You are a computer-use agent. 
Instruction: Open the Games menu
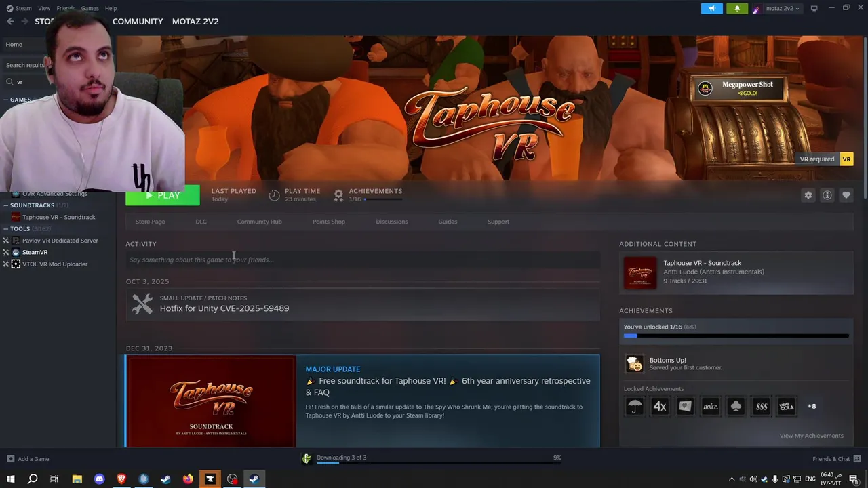pyautogui.click(x=90, y=8)
